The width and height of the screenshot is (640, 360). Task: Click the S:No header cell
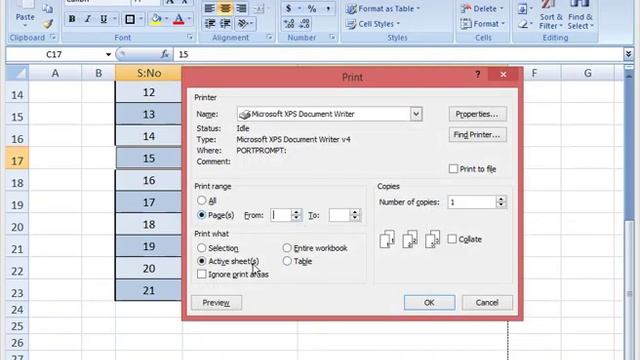(149, 73)
